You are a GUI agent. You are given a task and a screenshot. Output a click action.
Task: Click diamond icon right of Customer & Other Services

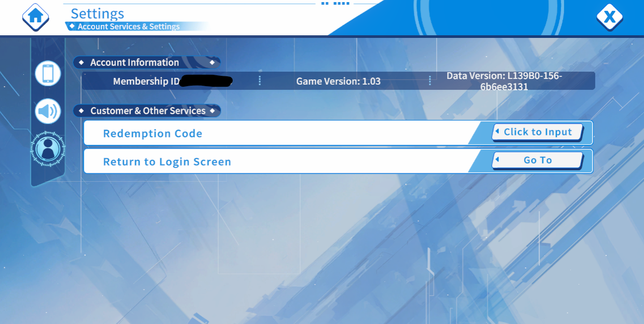212,111
